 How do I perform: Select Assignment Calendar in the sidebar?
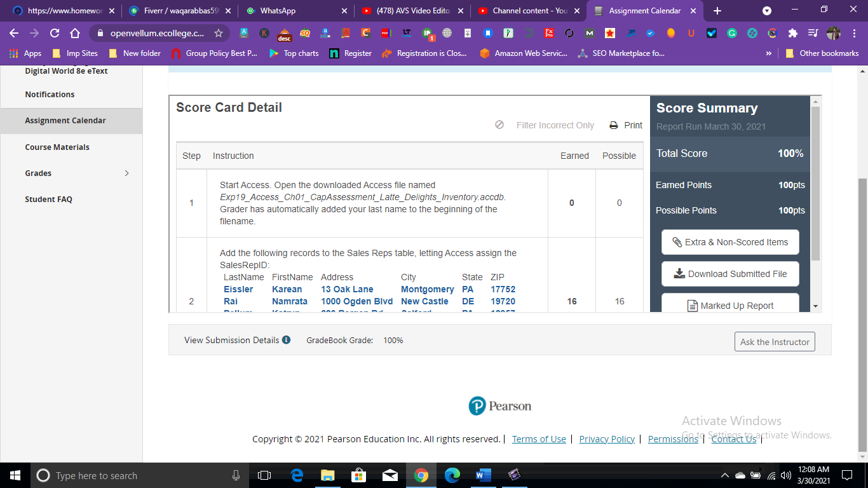(65, 120)
